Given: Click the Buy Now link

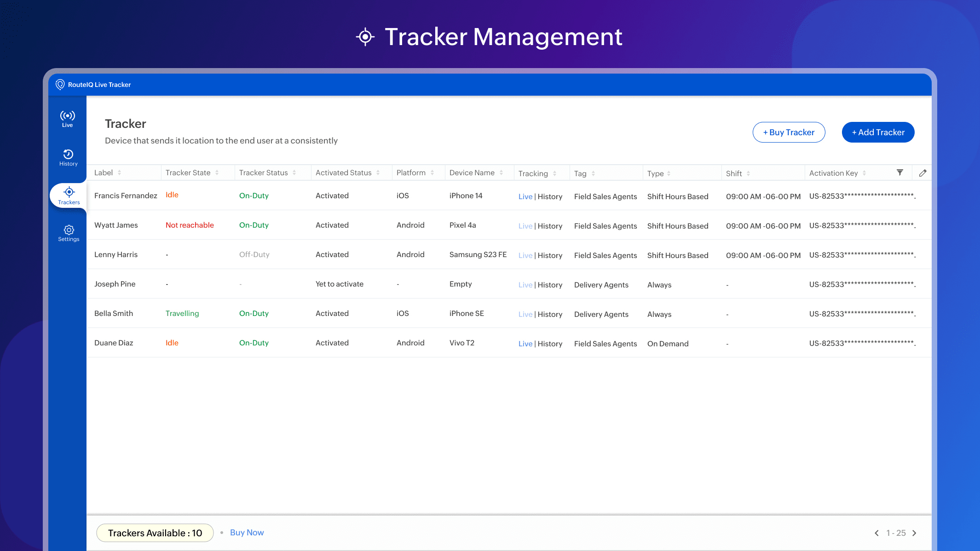Looking at the screenshot, I should 247,533.
